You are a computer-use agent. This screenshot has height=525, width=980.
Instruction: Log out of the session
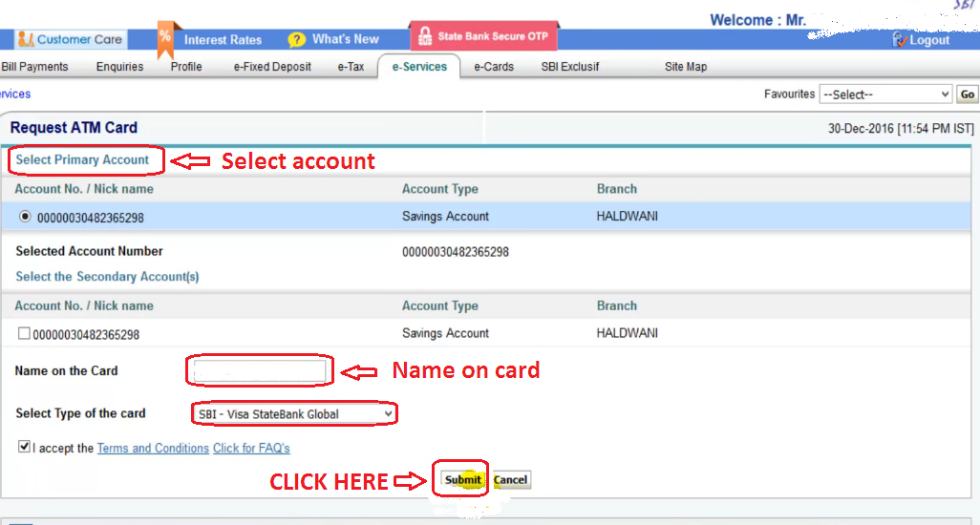click(x=929, y=40)
